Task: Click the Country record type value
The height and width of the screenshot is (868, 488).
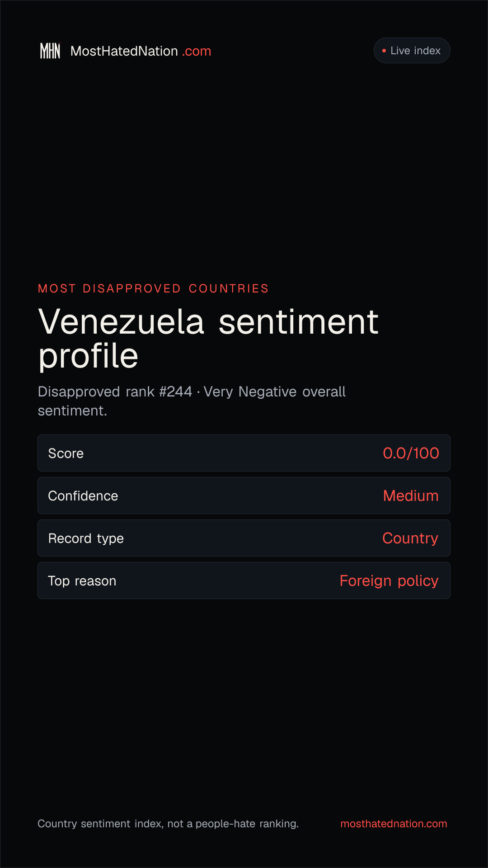Action: click(x=410, y=538)
